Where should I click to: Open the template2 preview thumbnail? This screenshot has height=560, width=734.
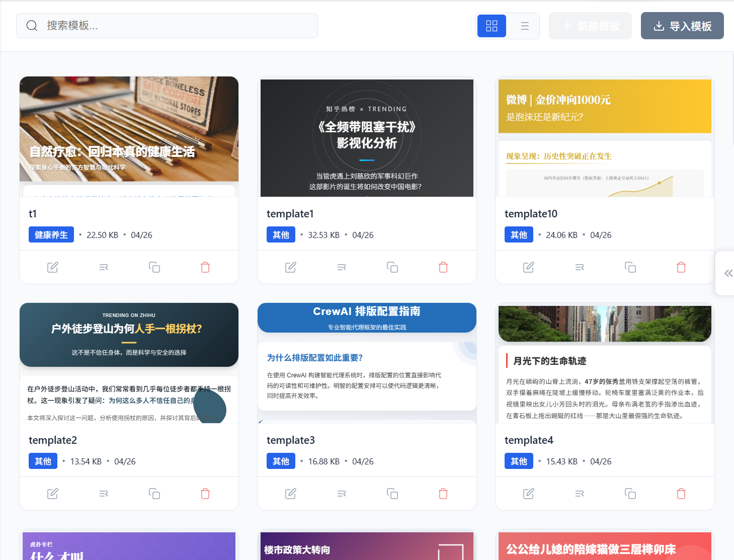129,363
